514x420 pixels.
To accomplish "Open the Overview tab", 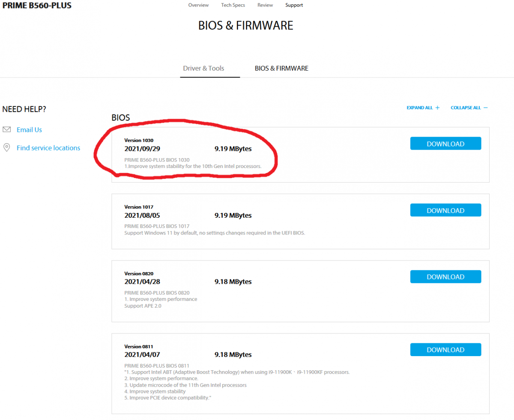I will click(198, 5).
